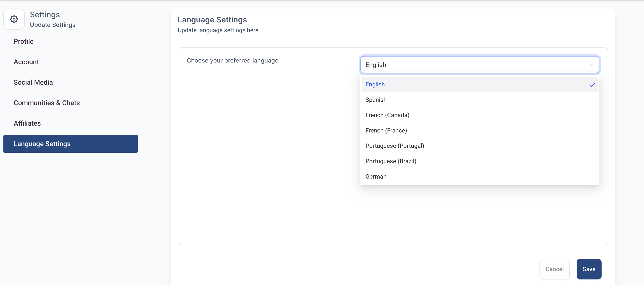Pick French (Canada) option
The height and width of the screenshot is (285, 644).
387,115
